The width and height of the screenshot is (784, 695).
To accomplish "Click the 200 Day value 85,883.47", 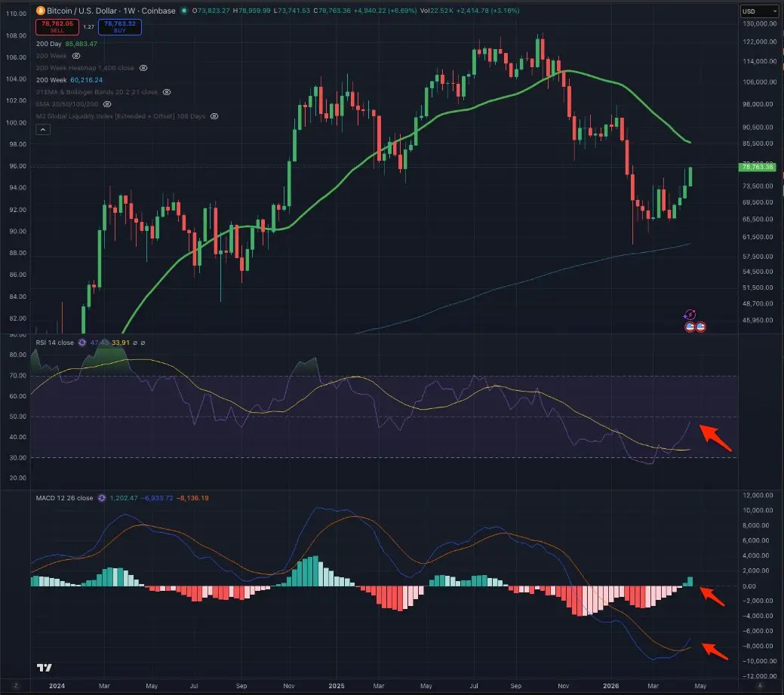I will (x=81, y=44).
